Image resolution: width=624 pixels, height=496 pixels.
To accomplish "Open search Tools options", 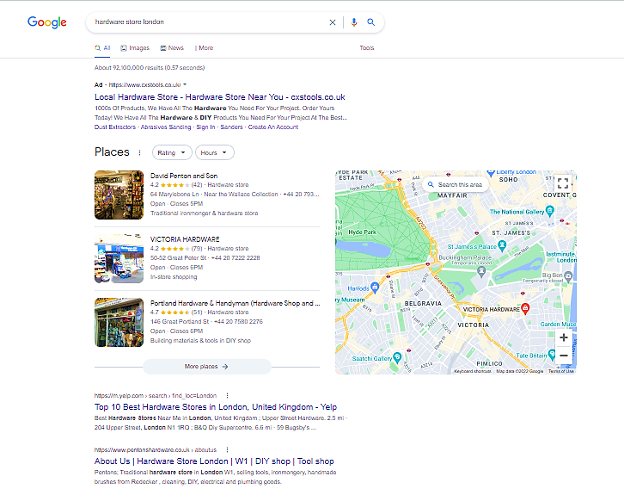I will (367, 48).
